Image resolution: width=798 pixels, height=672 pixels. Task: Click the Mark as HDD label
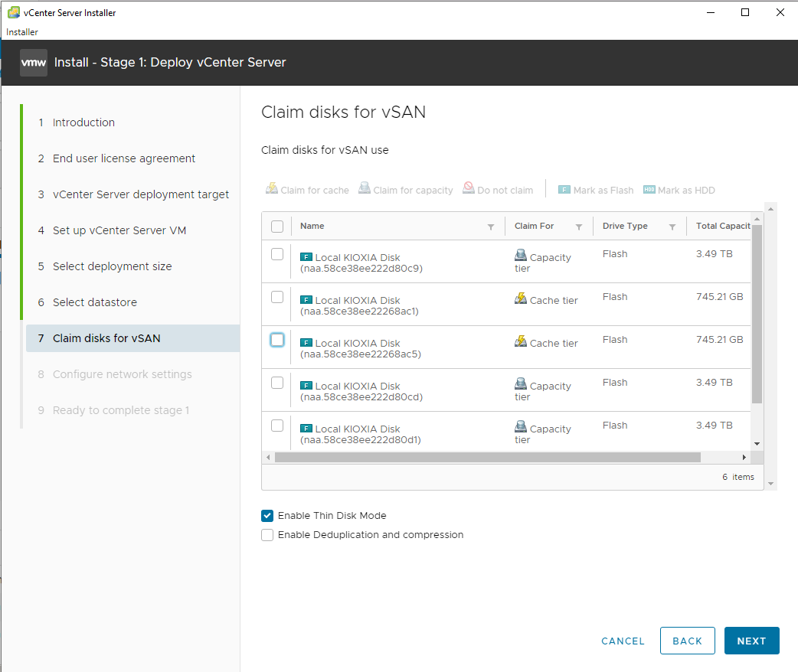pos(686,191)
